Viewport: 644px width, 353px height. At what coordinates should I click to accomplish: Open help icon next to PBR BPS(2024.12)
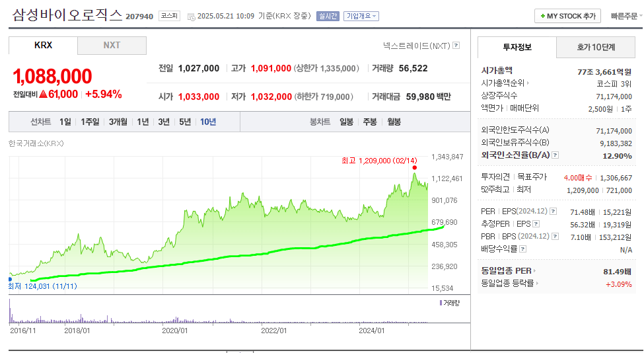555,236
